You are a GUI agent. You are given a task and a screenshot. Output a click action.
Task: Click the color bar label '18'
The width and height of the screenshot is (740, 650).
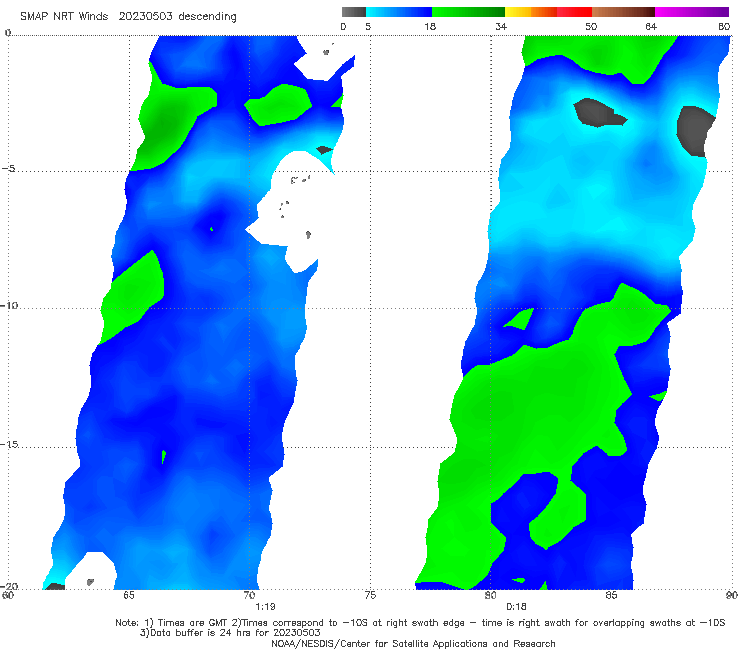coord(430,26)
